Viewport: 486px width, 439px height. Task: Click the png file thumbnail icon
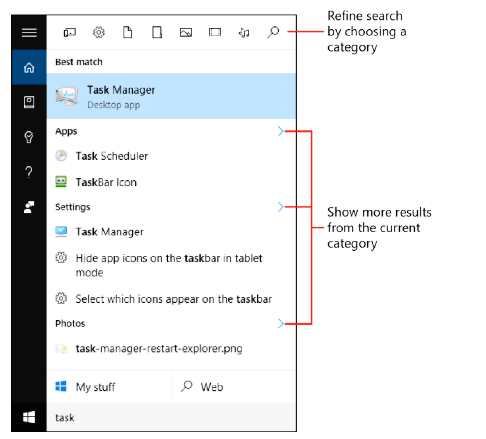click(x=62, y=349)
